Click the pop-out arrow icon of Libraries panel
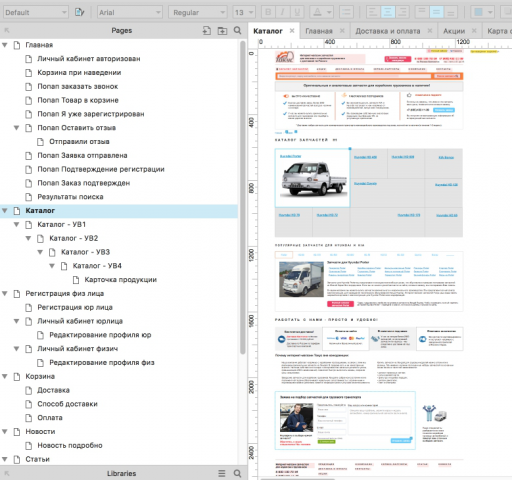Viewport: 512px width, 480px height. 7,473
